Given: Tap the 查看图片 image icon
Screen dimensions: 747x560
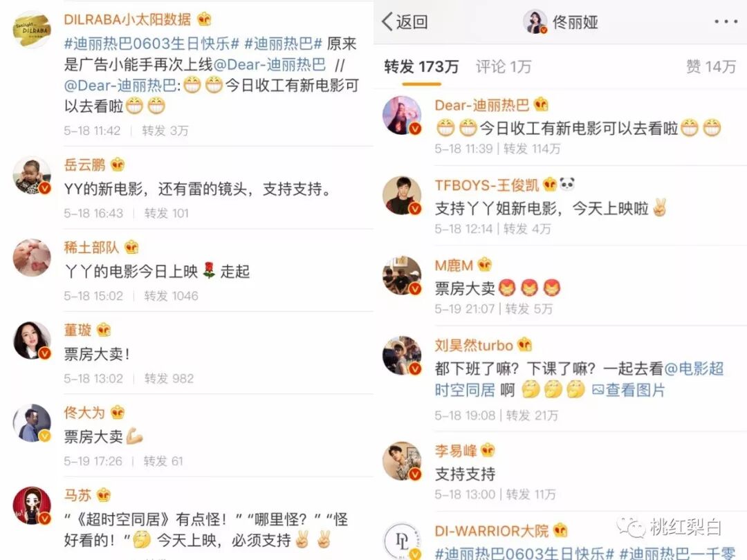Looking at the screenshot, I should [598, 390].
